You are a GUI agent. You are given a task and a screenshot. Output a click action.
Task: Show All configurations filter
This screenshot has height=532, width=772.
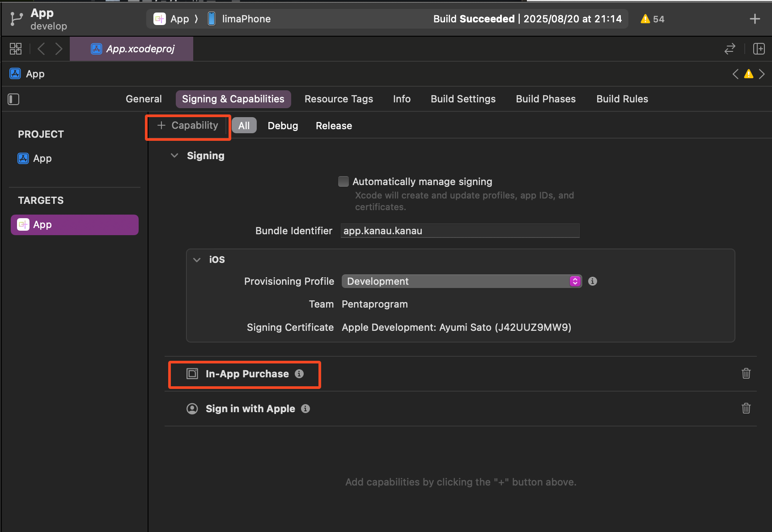(244, 126)
